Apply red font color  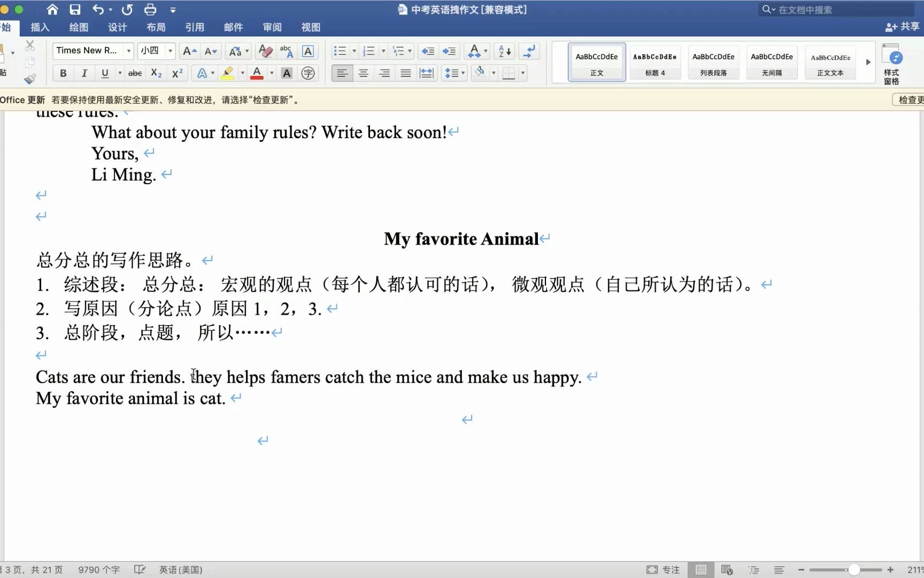(x=257, y=73)
